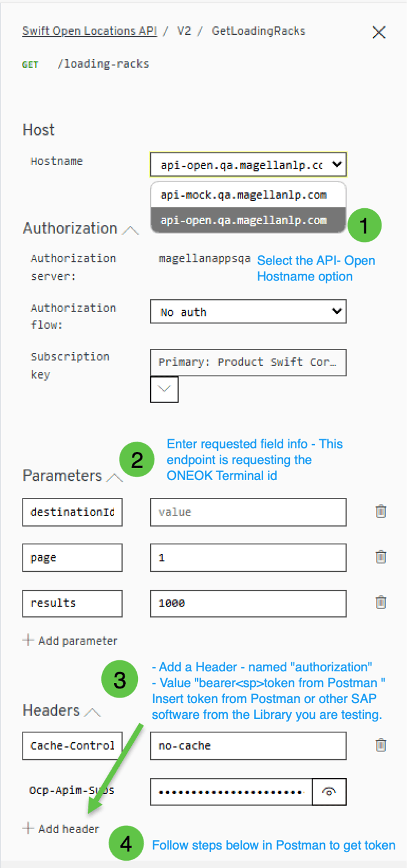
Task: Delete the page parameter with trash icon
Action: (381, 557)
